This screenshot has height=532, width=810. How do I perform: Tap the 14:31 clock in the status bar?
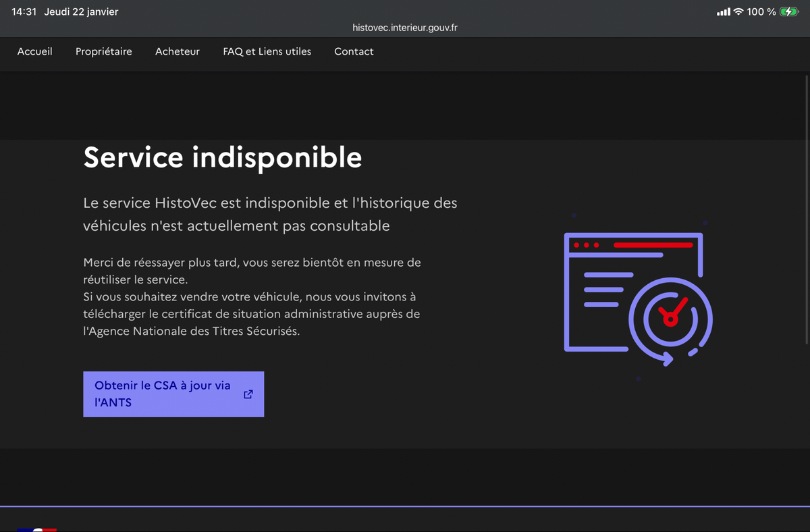pyautogui.click(x=24, y=11)
